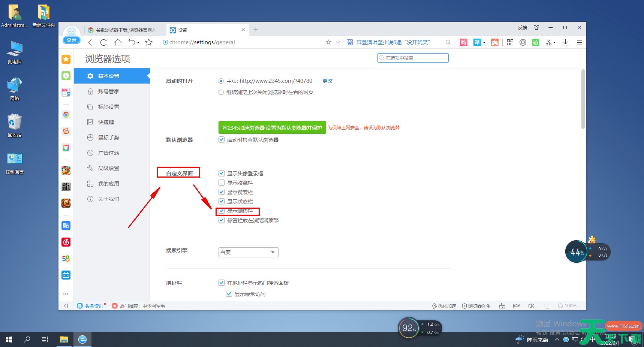Open 标签设置 settings section
This screenshot has width=644, height=347.
(112, 107)
